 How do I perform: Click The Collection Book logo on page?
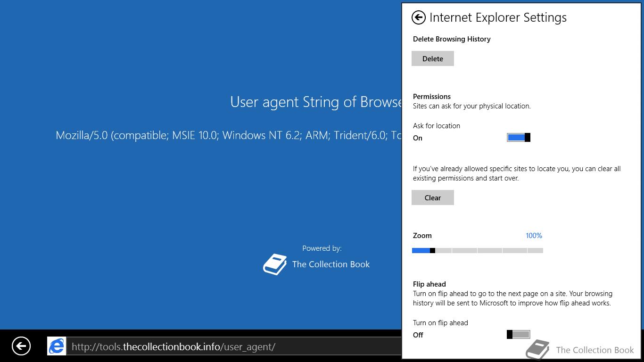[x=275, y=264]
